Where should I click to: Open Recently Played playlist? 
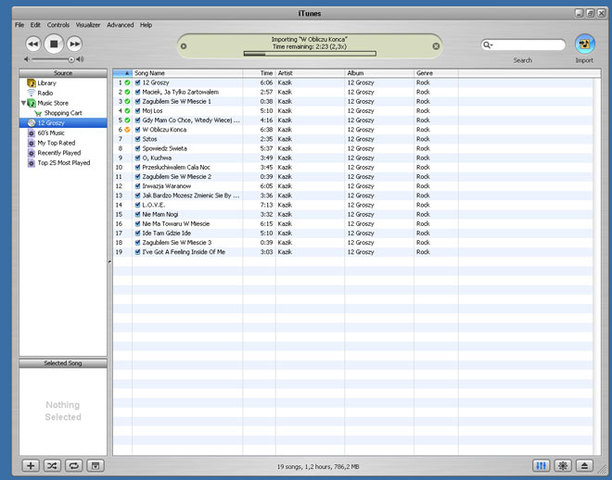pos(63,153)
